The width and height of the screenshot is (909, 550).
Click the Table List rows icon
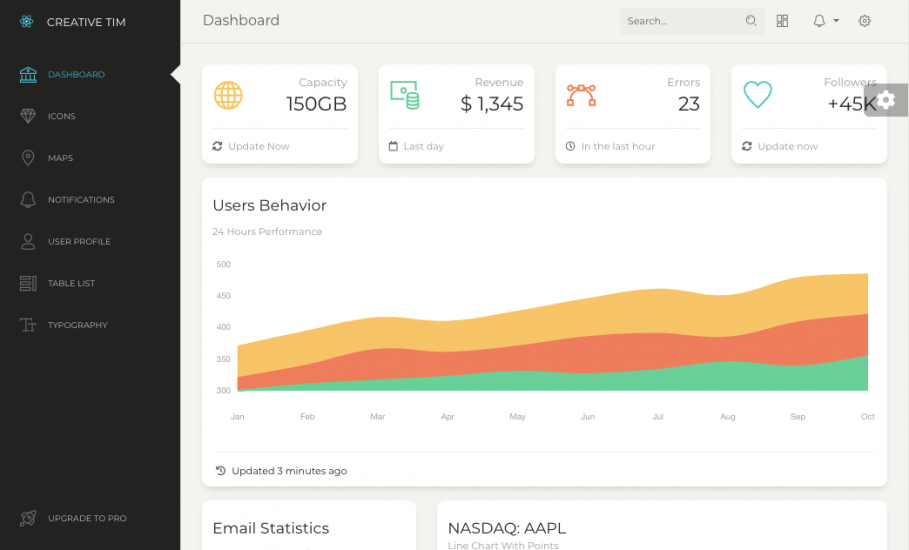point(28,283)
